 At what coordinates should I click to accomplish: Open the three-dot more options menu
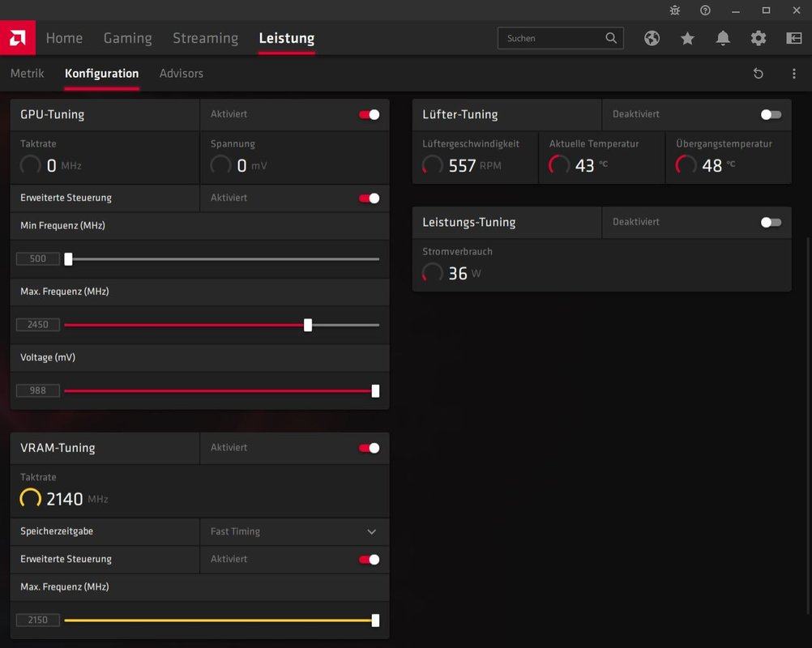pyautogui.click(x=794, y=74)
